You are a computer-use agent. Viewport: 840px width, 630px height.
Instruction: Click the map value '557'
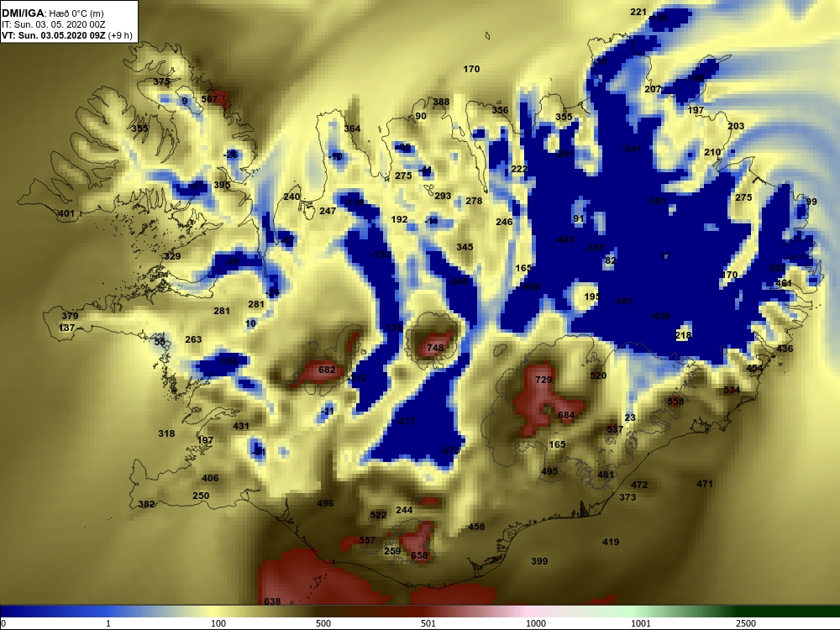point(367,540)
